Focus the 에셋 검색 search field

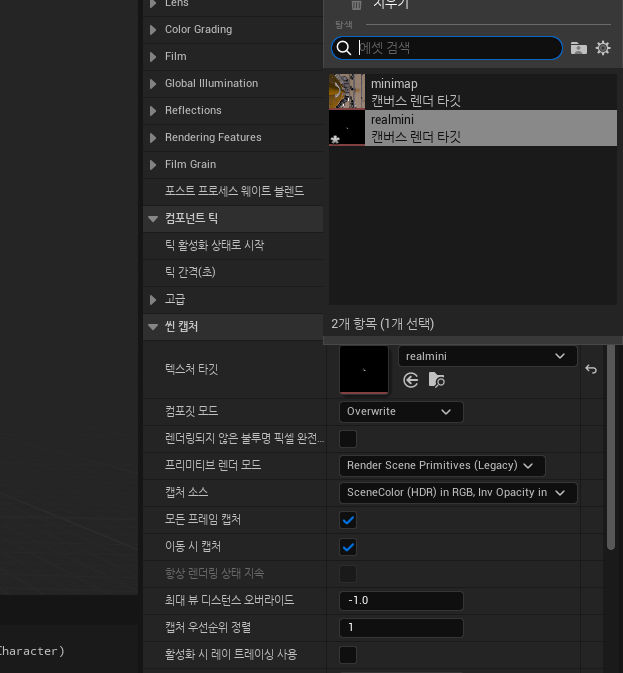pos(447,48)
